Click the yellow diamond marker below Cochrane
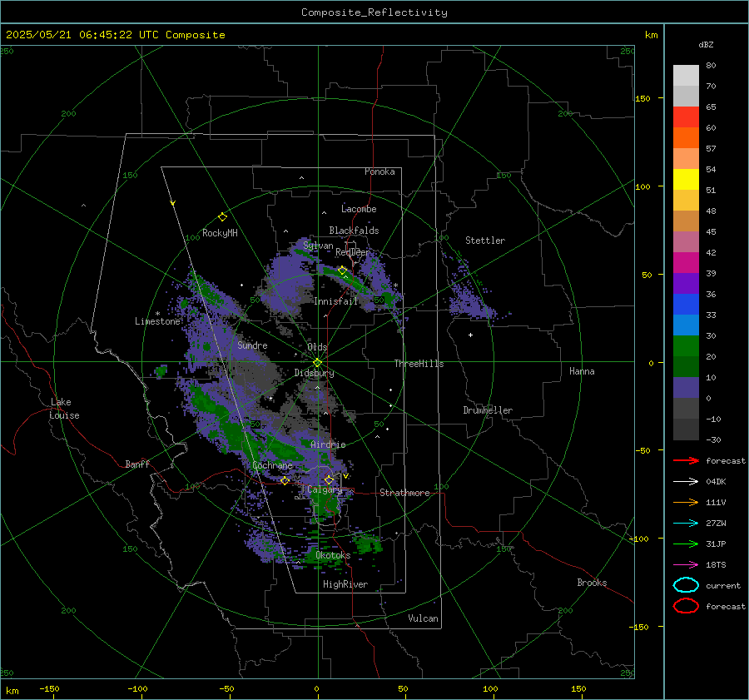The image size is (749, 700). point(285,480)
